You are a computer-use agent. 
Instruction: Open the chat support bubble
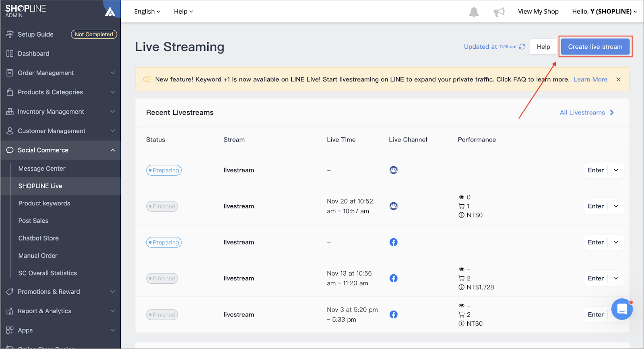click(x=622, y=309)
